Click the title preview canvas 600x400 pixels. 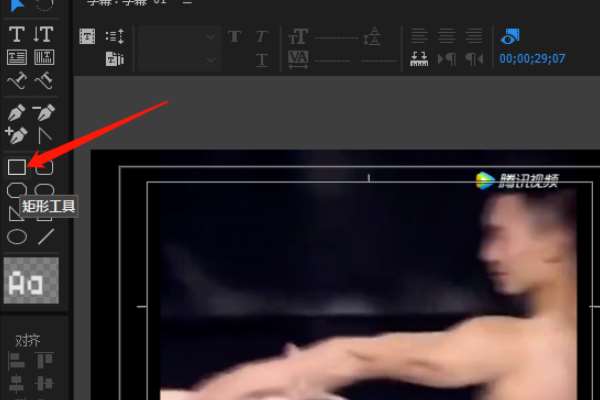[345, 275]
